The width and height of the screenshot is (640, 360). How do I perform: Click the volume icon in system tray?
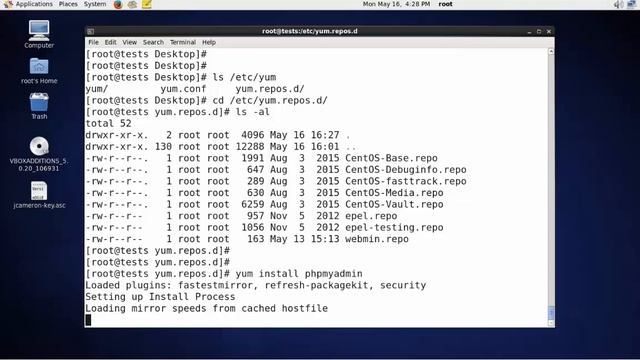pos(618,4)
